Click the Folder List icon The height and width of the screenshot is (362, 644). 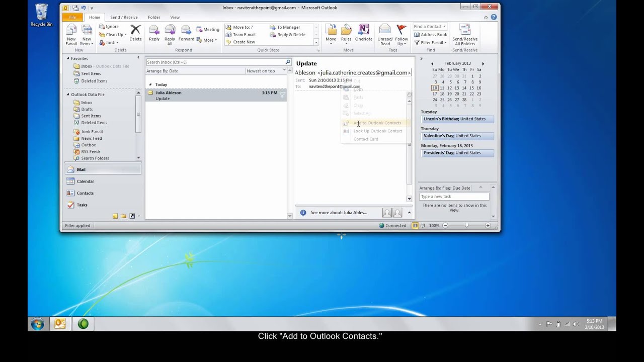pos(123,216)
